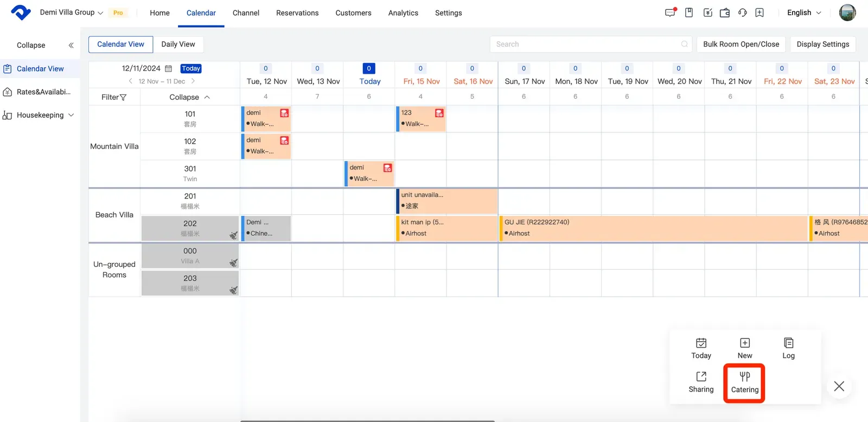
Task: Switch to Daily View
Action: click(x=178, y=44)
